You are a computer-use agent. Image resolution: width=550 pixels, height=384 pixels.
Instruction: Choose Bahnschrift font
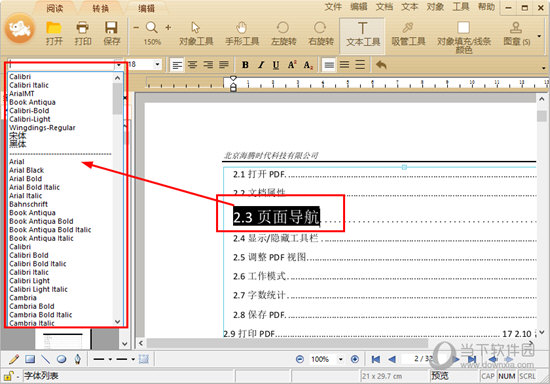tap(28, 204)
